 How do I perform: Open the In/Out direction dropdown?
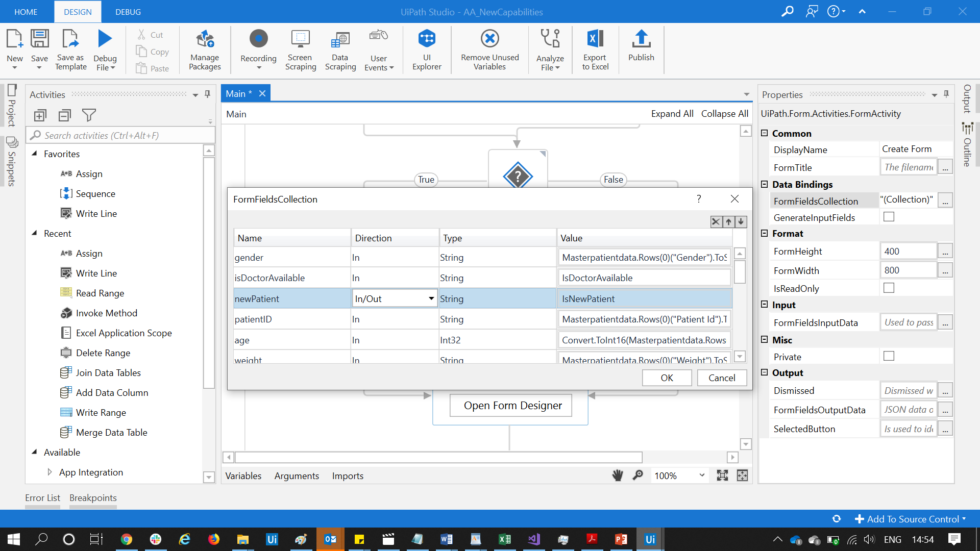tap(431, 298)
